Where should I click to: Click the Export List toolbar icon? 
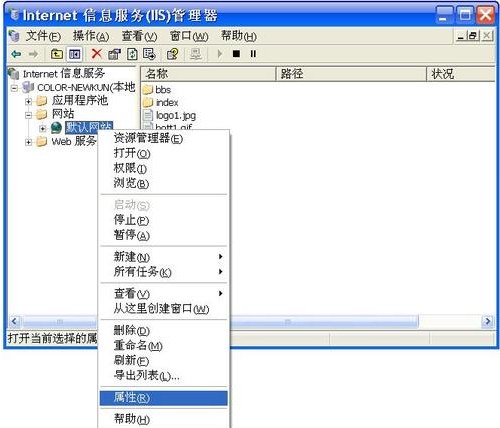point(149,54)
